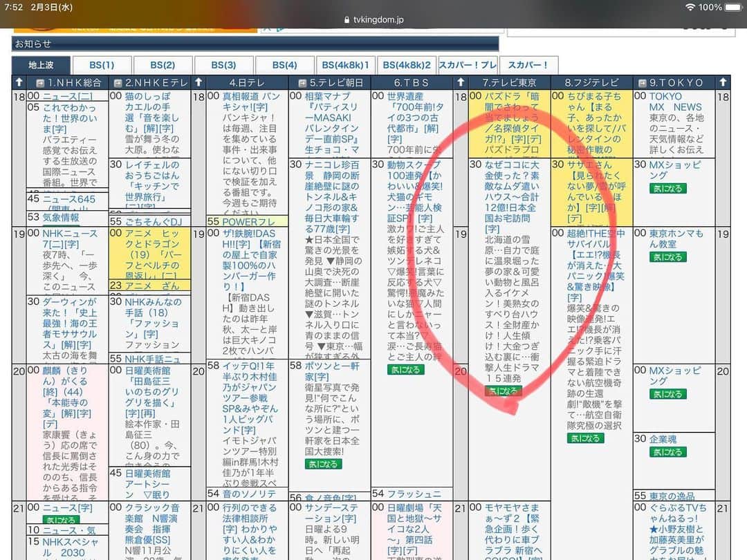This screenshot has height=560, width=747.
Task: Open クラシック音楽館 N響演奏会 program
Action: [x=151, y=523]
